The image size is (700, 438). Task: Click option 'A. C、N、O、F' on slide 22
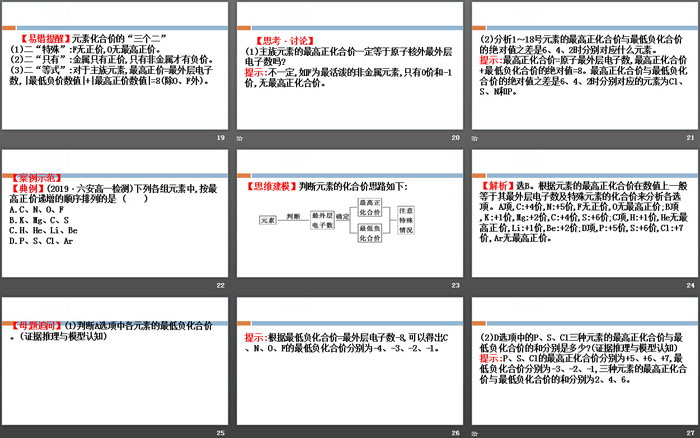tap(37, 209)
